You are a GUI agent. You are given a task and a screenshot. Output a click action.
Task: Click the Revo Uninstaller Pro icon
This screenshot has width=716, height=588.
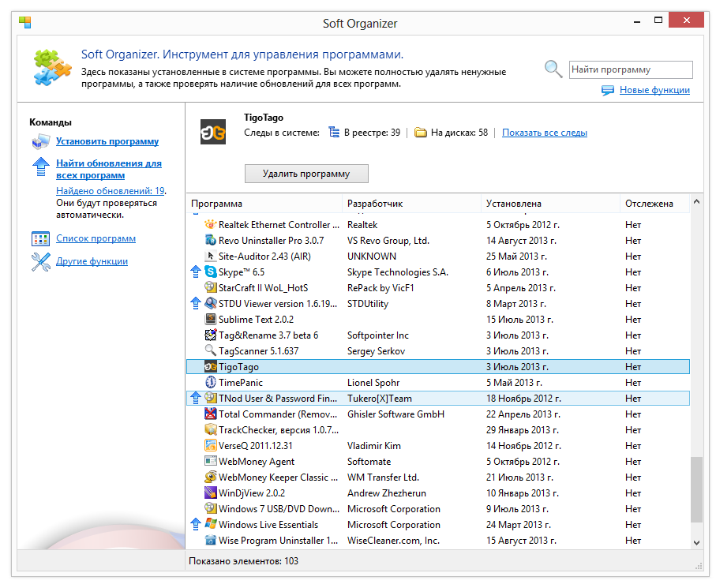click(x=211, y=240)
